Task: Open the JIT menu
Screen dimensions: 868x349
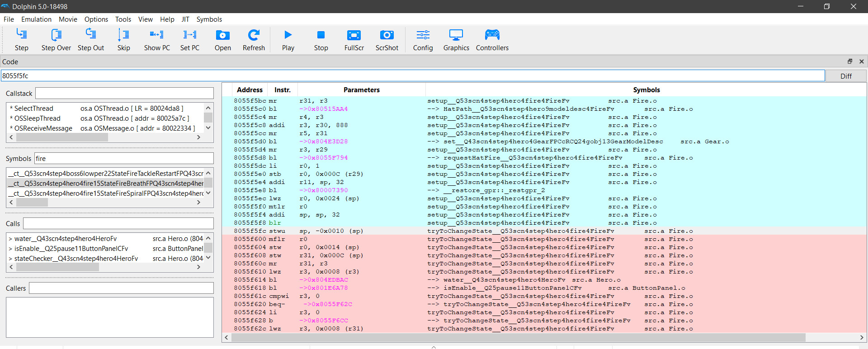Action: 185,19
